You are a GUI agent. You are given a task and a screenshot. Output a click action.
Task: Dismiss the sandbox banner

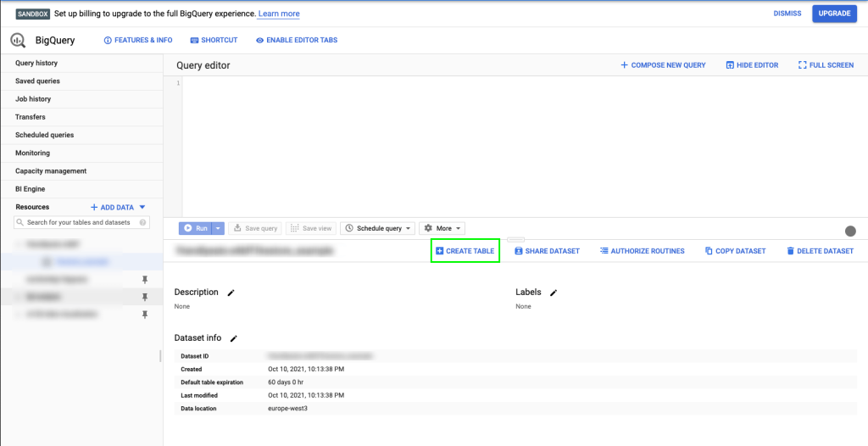coord(787,14)
